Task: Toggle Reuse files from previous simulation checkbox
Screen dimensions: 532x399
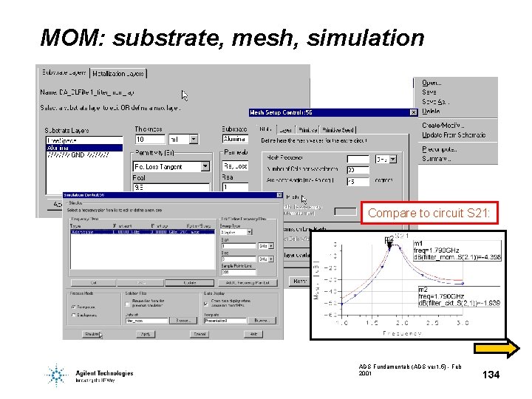Action: 128,304
